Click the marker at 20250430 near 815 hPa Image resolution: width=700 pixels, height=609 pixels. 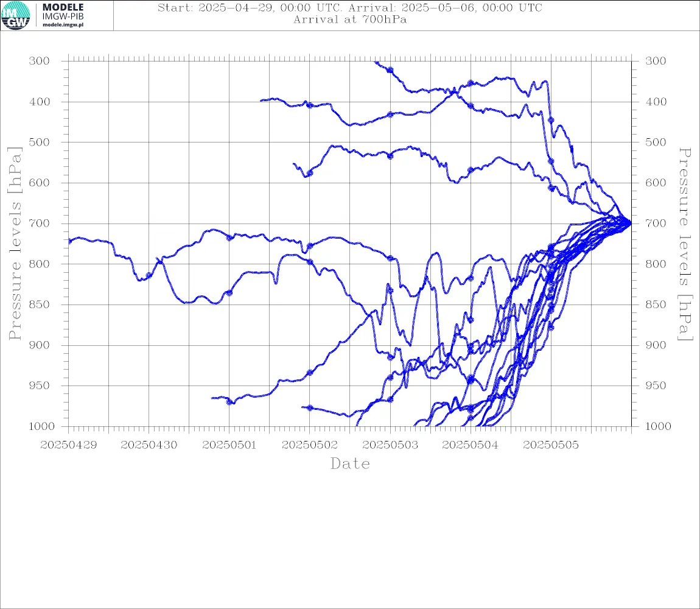coord(149,275)
